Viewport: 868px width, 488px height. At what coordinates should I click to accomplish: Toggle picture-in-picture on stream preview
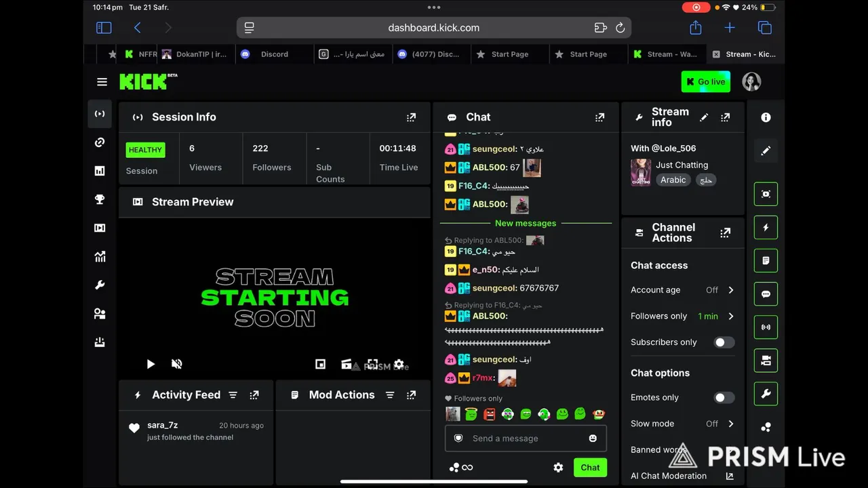click(x=321, y=364)
